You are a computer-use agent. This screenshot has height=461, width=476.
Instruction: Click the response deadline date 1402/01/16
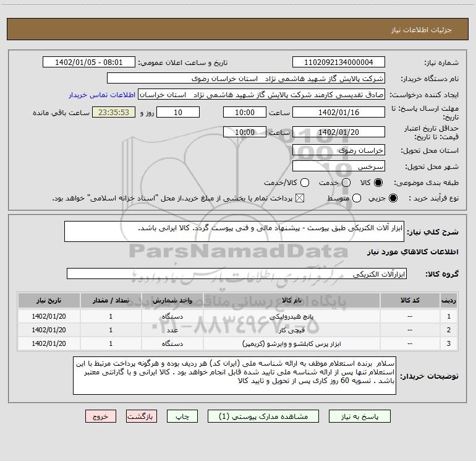(x=339, y=112)
